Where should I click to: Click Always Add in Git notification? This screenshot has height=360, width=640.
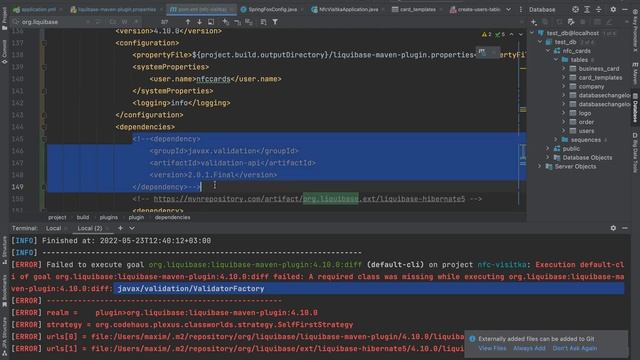[x=529, y=348]
